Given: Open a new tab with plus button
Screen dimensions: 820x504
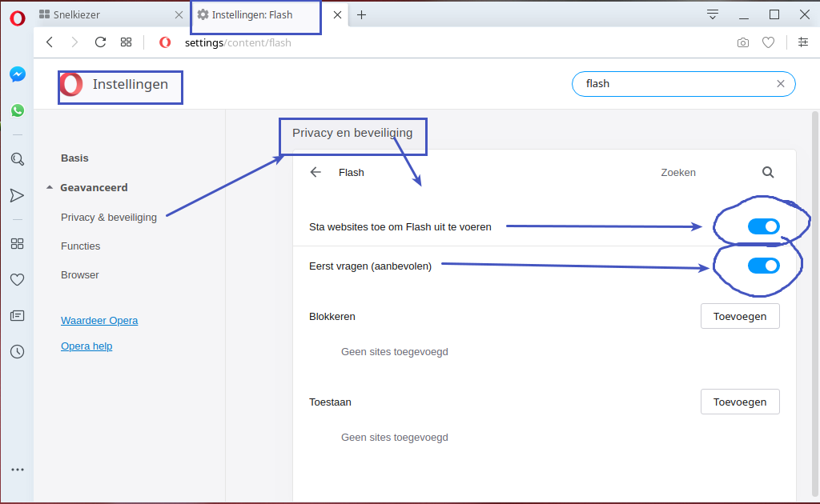Looking at the screenshot, I should (x=361, y=14).
